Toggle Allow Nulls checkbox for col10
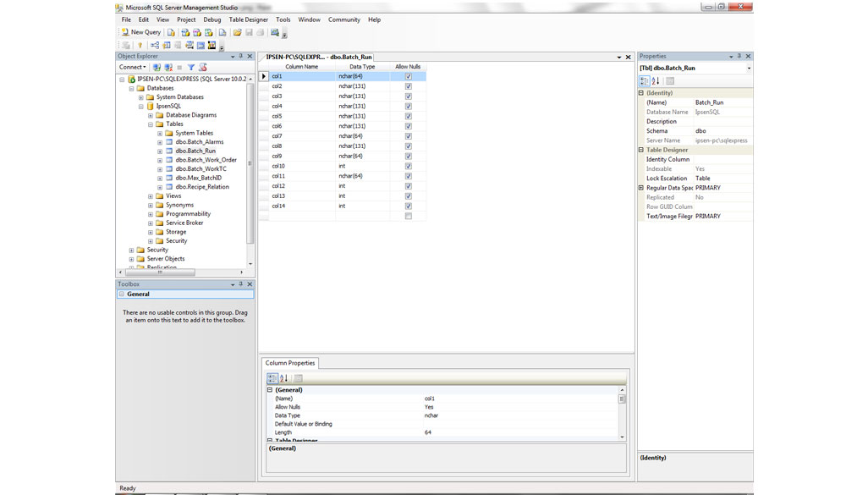Viewport: 868px width, 495px height. [408, 166]
